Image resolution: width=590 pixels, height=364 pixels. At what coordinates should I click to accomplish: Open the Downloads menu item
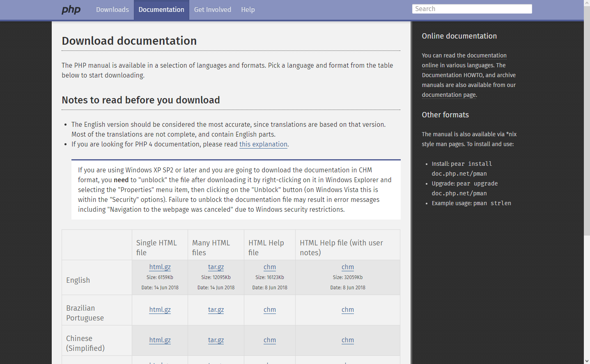(x=112, y=9)
